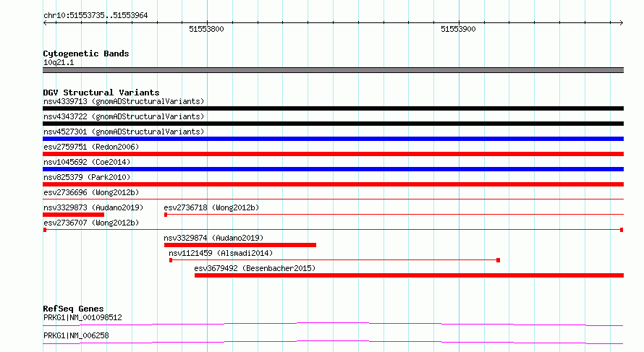Click the gray 10q21.1 cytogenetic band bar
Screen dimensions: 644x352
pos(333,70)
